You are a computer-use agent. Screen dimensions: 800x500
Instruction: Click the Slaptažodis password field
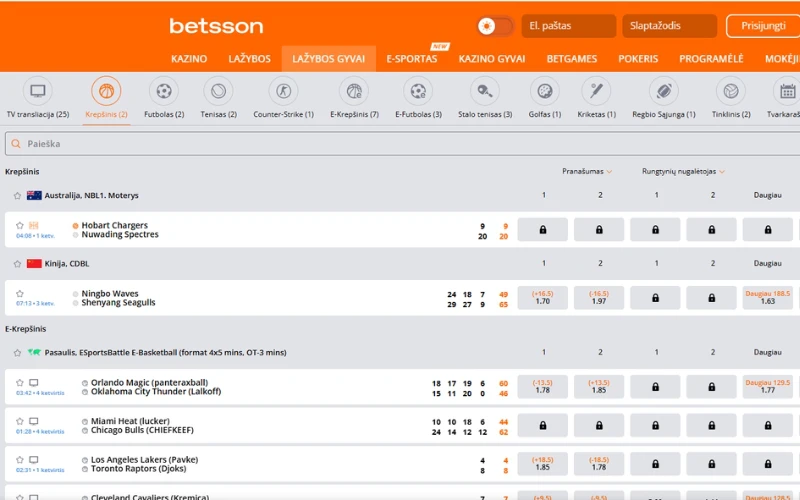click(669, 26)
